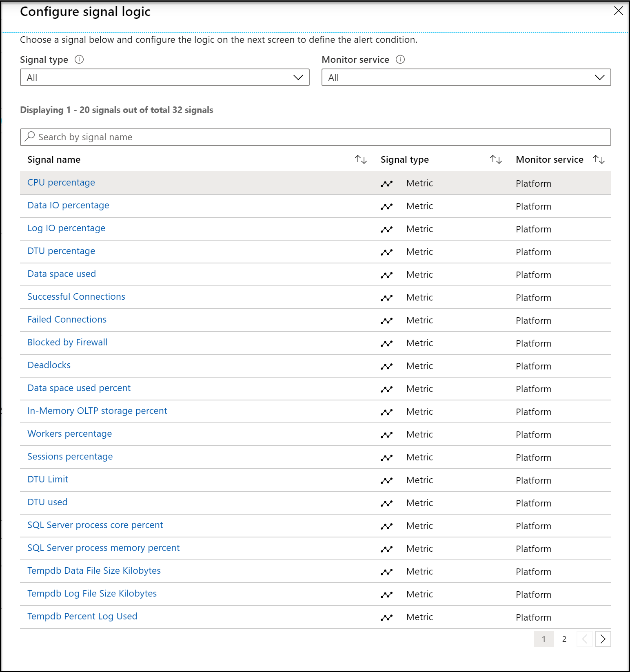
Task: Click the metric icon in Deadlocks row
Action: [386, 366]
